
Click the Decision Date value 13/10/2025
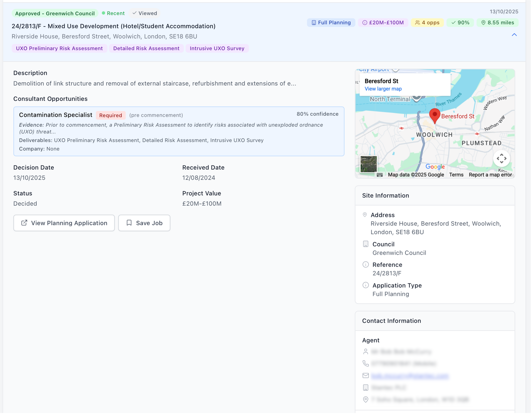click(x=29, y=178)
